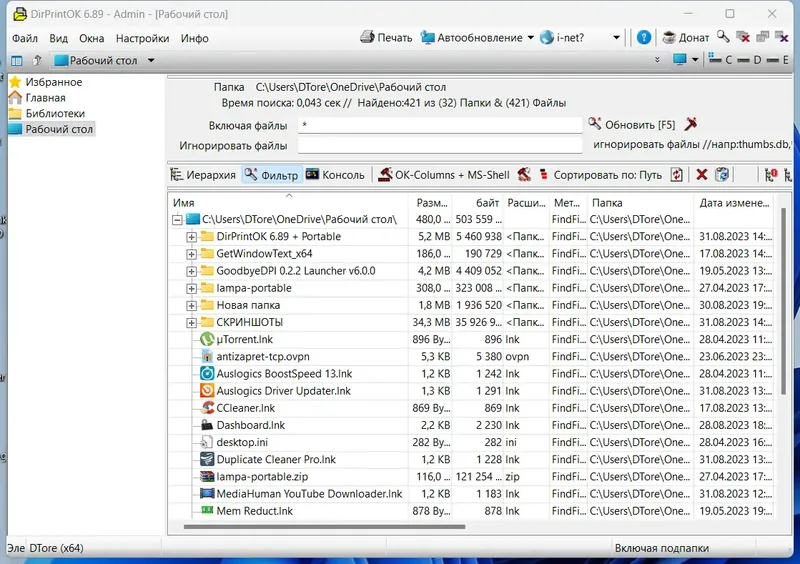Open the Инфо menu
This screenshot has height=564, width=800.
click(x=194, y=38)
